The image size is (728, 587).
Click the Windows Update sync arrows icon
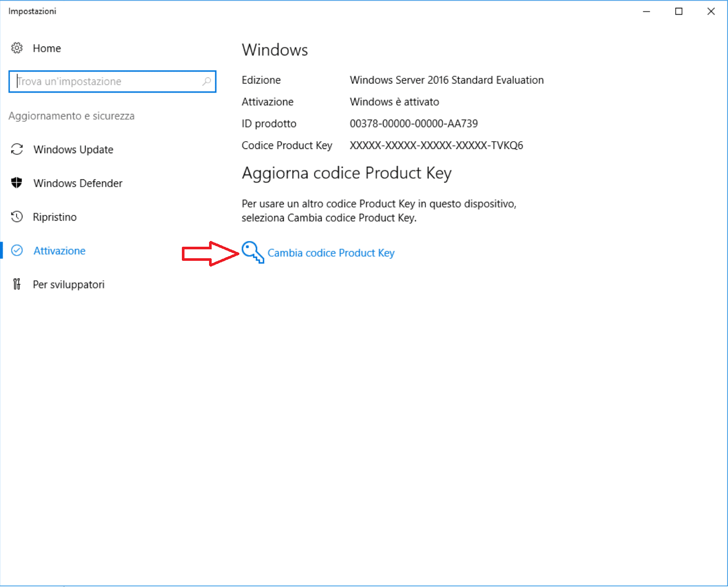tap(17, 149)
